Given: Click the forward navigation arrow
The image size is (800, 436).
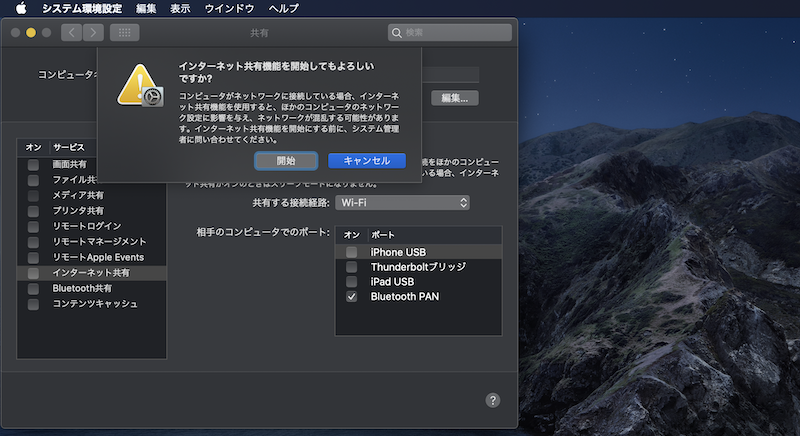Looking at the screenshot, I should point(93,33).
